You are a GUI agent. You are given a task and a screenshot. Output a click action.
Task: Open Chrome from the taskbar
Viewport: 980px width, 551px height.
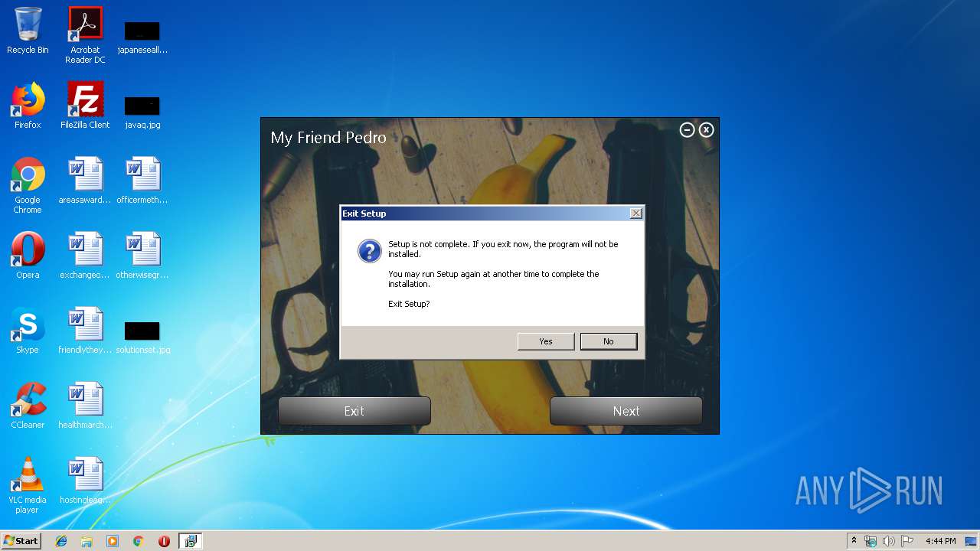pyautogui.click(x=138, y=541)
